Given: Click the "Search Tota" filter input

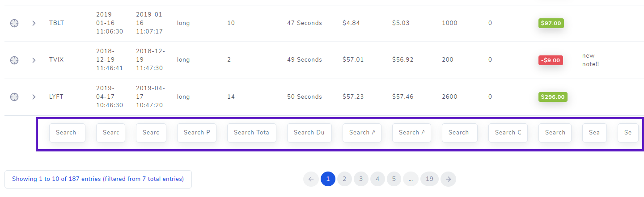Looking at the screenshot, I should (x=251, y=133).
